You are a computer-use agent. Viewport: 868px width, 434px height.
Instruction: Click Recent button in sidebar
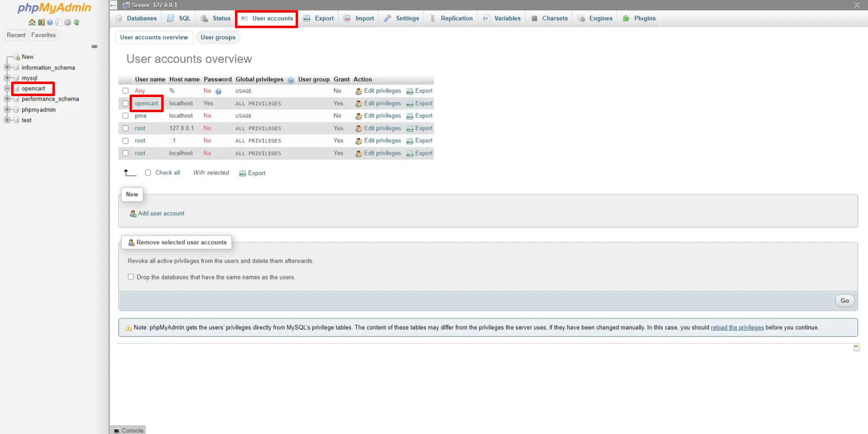click(x=16, y=35)
